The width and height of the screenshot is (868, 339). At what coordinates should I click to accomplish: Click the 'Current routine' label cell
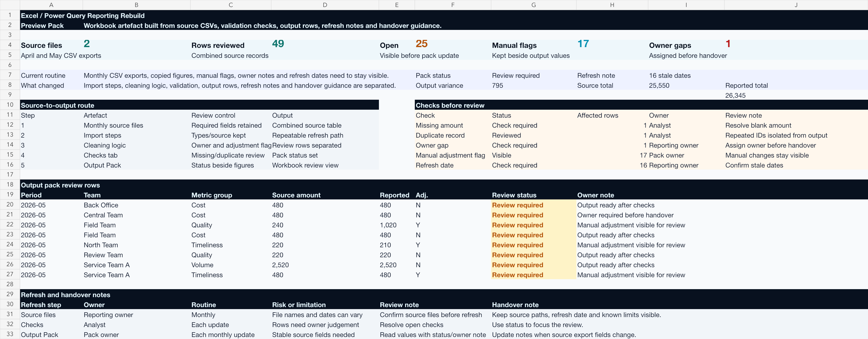(43, 76)
